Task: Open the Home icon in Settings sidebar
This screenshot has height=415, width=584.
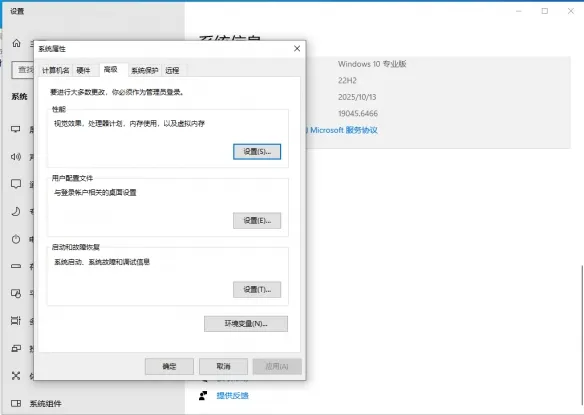Action: tap(16, 43)
